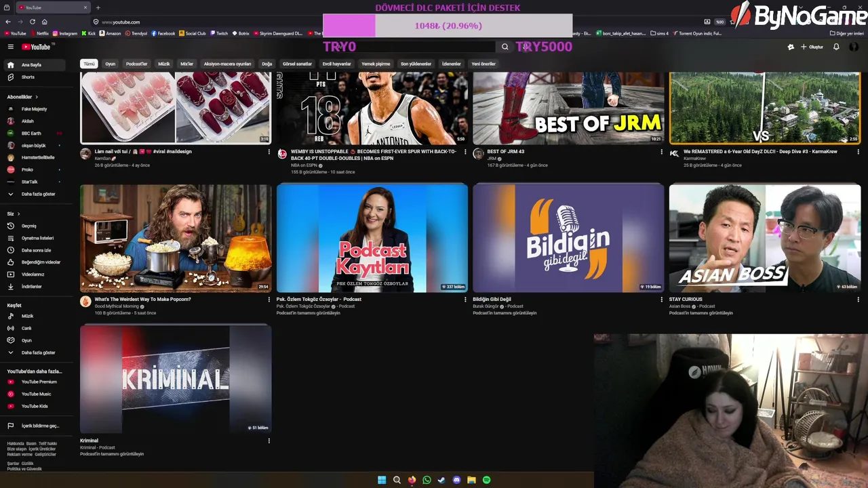This screenshot has width=868, height=488.
Task: Open Good Mythical Morning channel name
Action: click(x=117, y=306)
